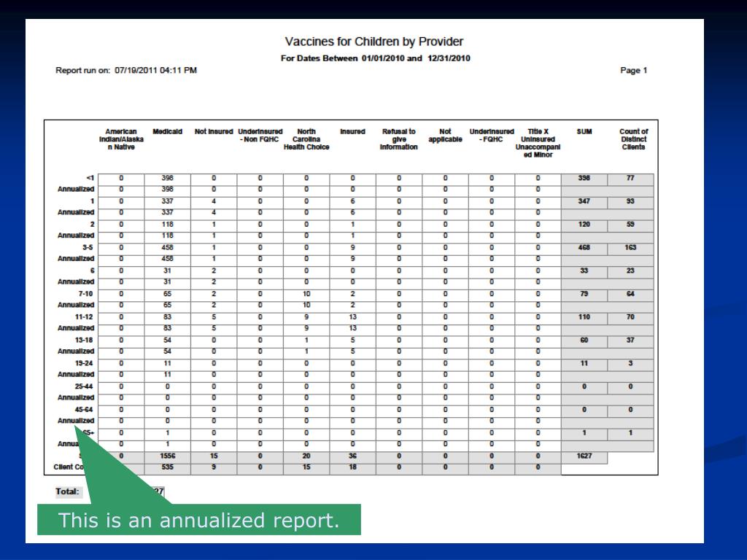This screenshot has height=560, width=747.
Task: Click the SUM value 60
Action: pyautogui.click(x=584, y=340)
